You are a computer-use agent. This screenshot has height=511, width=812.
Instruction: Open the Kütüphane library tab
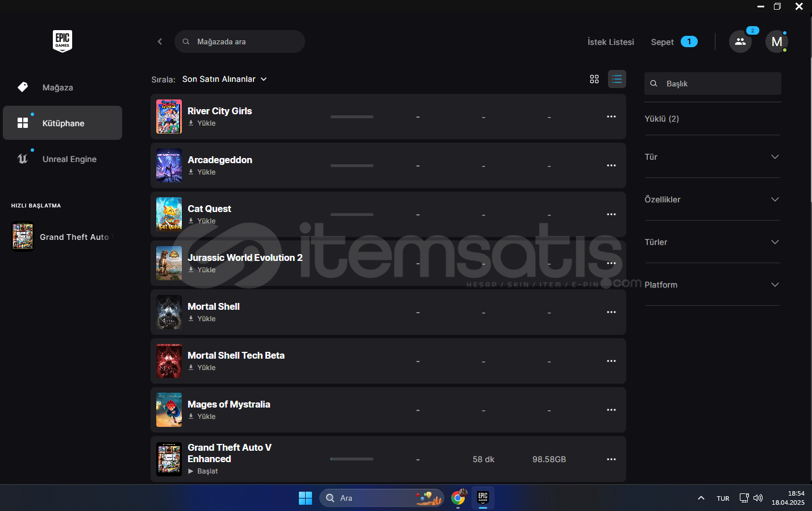[x=63, y=123]
